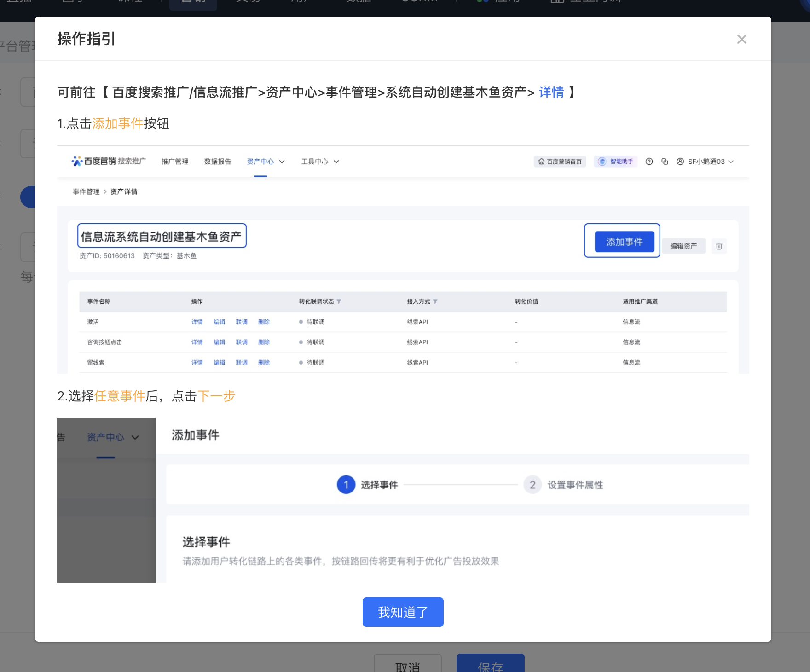Click filter icon beside 接入方式 header
The image size is (810, 672).
435,301
